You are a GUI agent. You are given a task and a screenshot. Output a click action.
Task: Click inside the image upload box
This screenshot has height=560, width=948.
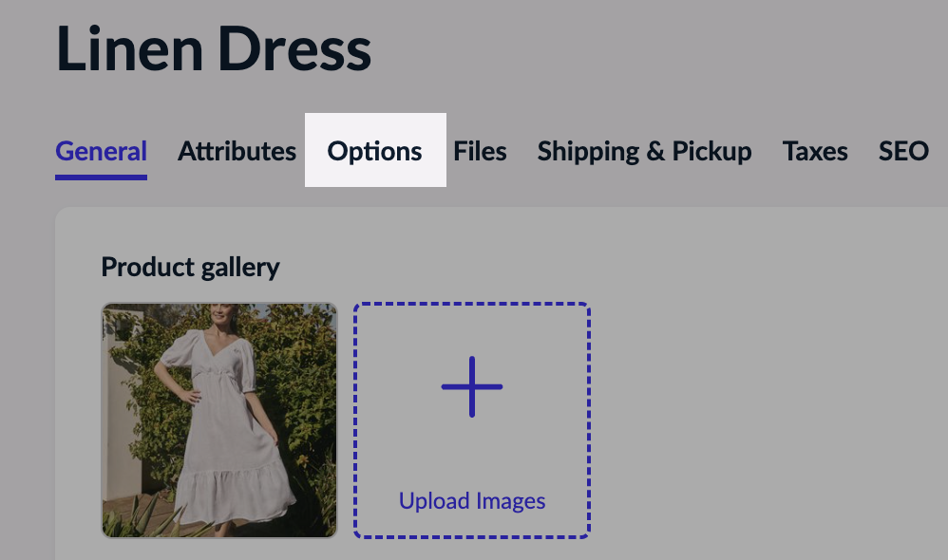[470, 418]
